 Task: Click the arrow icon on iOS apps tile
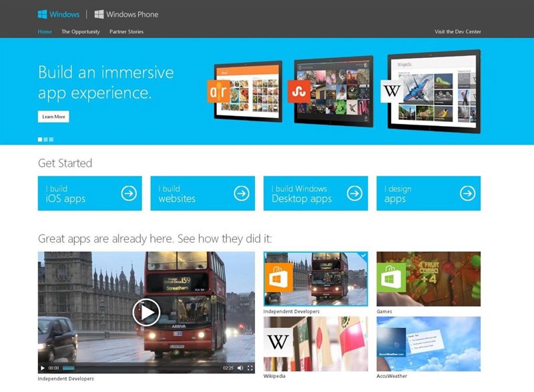point(129,193)
